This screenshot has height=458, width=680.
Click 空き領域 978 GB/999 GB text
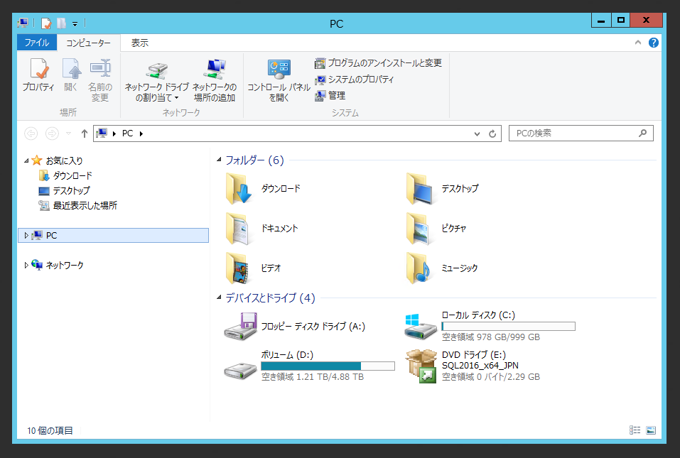coord(491,337)
